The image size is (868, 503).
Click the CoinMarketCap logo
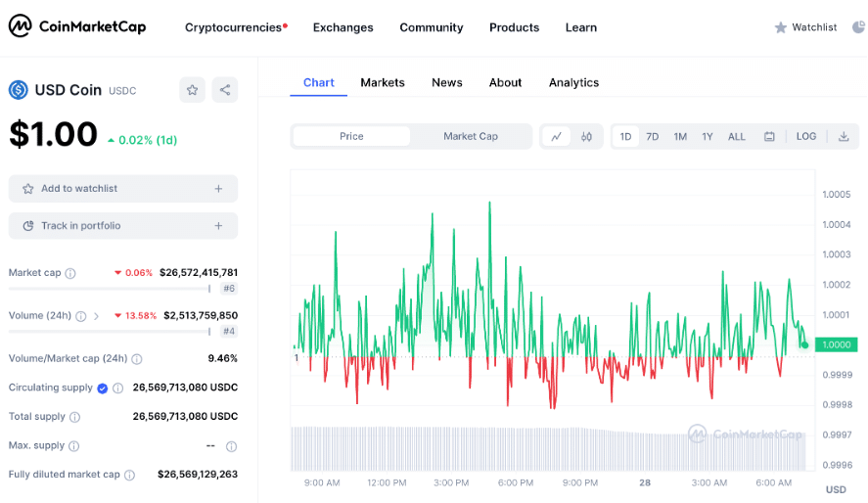point(77,26)
